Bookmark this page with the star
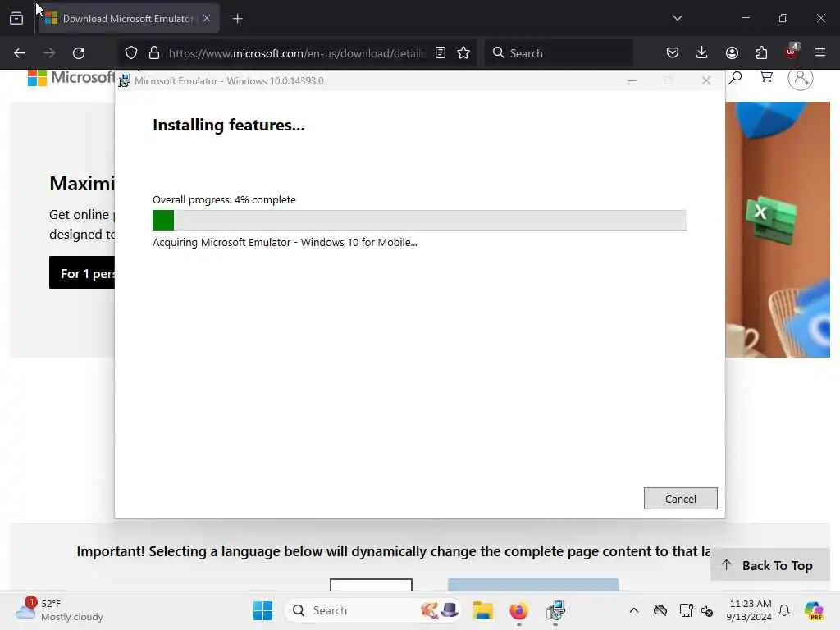 point(463,53)
